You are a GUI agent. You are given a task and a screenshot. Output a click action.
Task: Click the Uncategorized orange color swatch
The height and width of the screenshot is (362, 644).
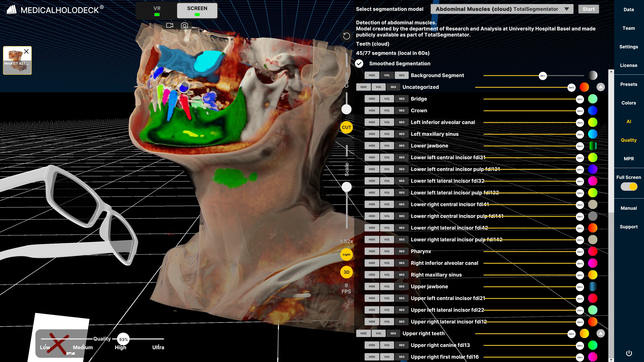coord(584,87)
